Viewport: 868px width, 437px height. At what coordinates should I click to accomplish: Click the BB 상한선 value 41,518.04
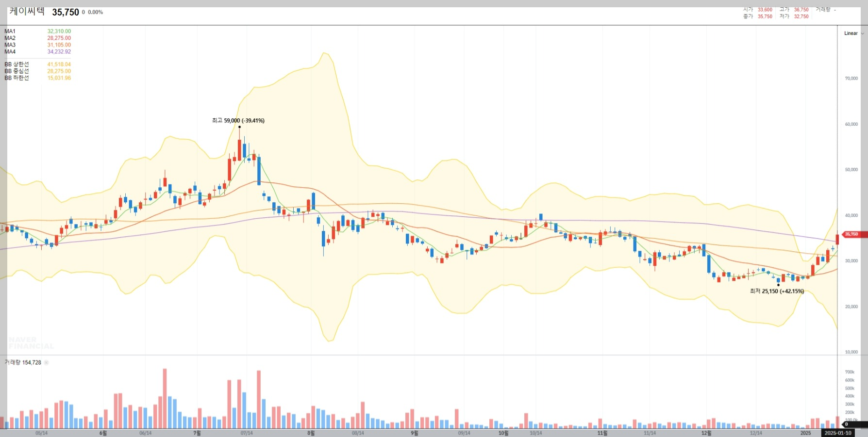pos(59,65)
